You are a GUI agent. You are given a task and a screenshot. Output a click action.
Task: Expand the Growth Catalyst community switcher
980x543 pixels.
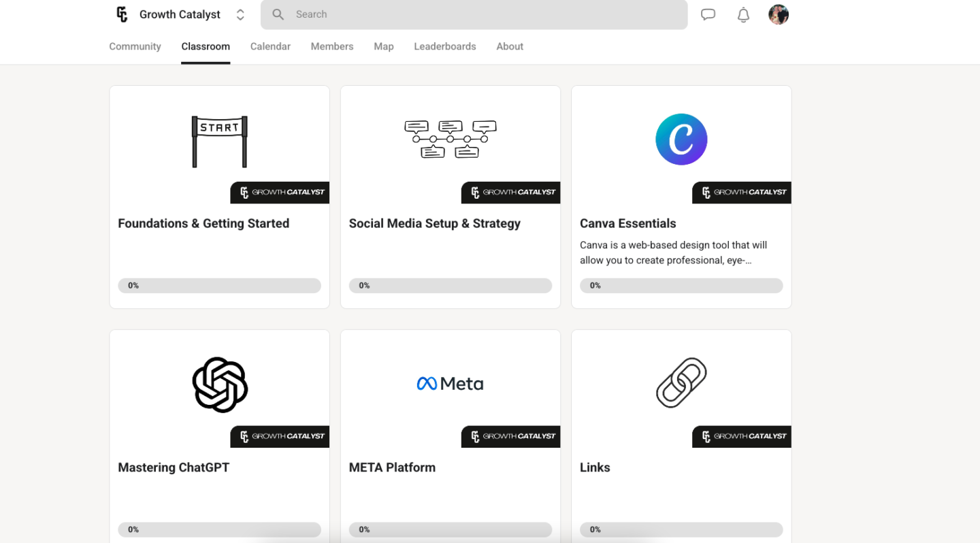(240, 14)
